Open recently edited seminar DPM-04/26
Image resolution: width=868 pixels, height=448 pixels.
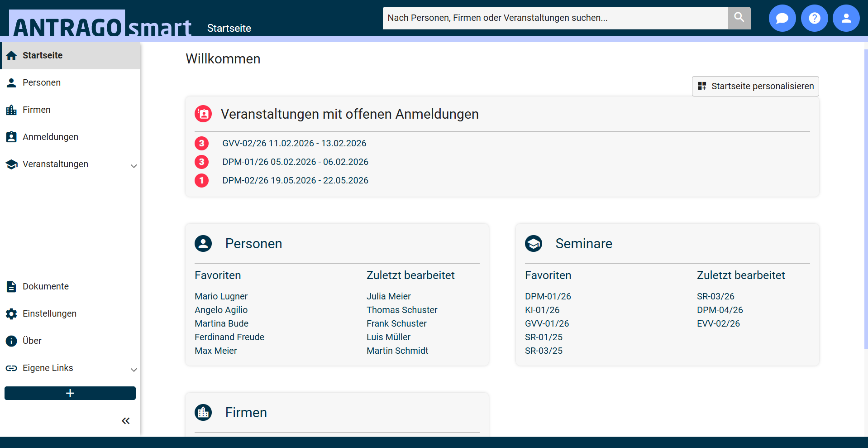[720, 310]
